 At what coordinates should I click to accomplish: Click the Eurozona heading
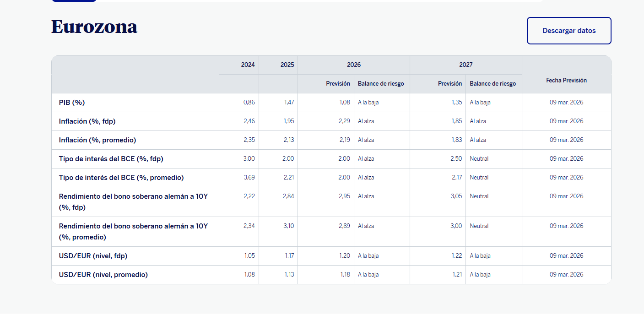94,27
